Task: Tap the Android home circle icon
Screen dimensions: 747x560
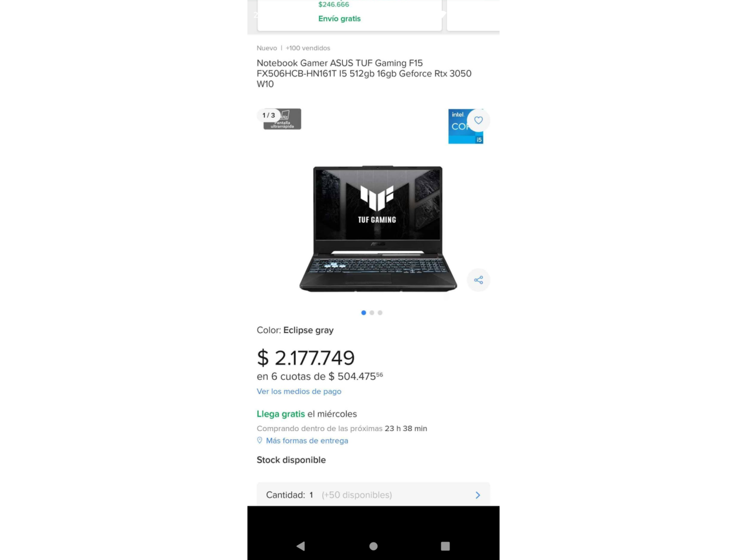Action: point(373,546)
